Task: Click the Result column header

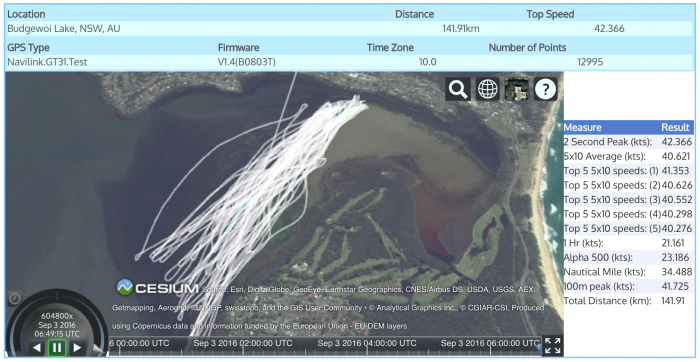Action: [675, 127]
